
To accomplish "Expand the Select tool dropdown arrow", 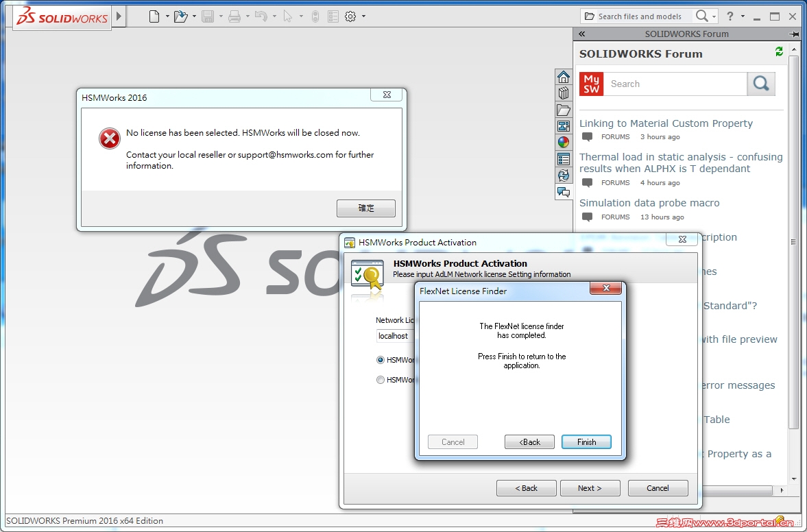I will click(301, 16).
